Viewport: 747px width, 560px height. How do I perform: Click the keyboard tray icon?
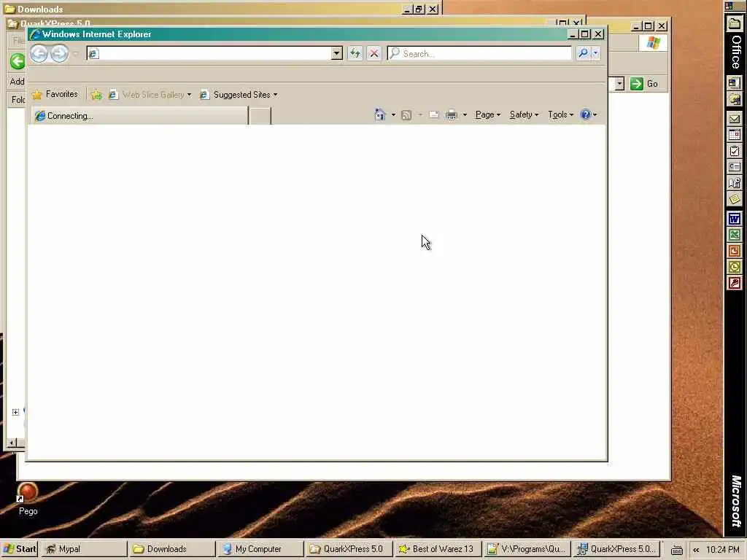tap(676, 550)
